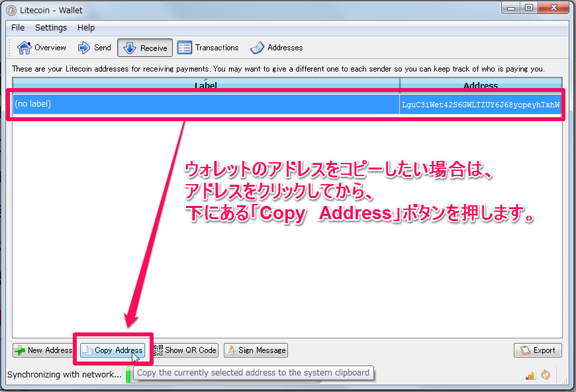Click the sync spinner status icon
Screen dimensions: 576x392
546,375
